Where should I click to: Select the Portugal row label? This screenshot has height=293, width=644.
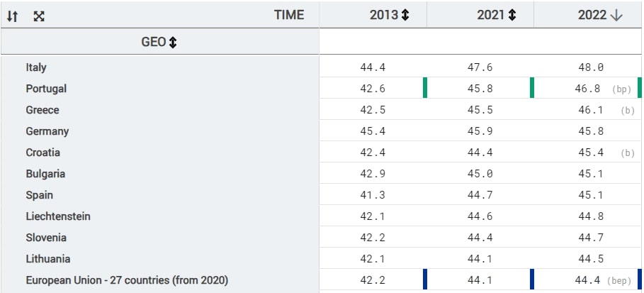pyautogui.click(x=46, y=89)
